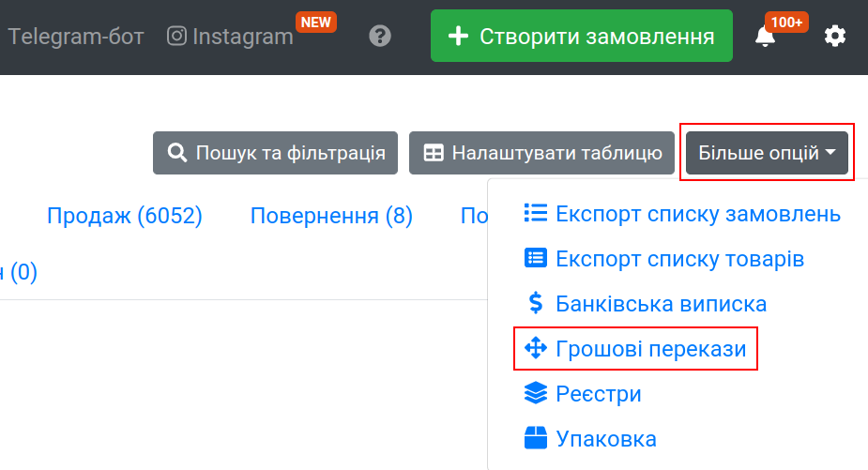Viewport: 868px width, 470px height.
Task: Click the box icon beside Упаковка
Action: [x=535, y=438]
